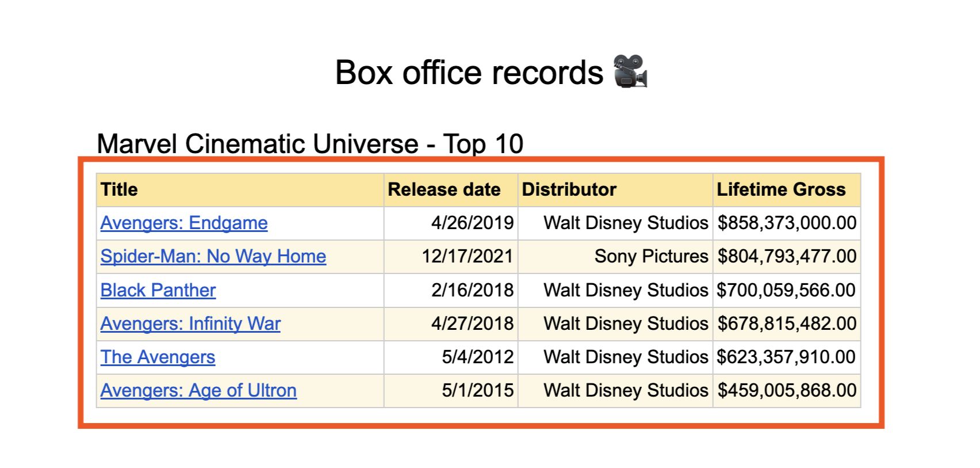Image resolution: width=980 pixels, height=468 pixels.
Task: Select the 12/17/2021 release date cell
Action: click(451, 257)
